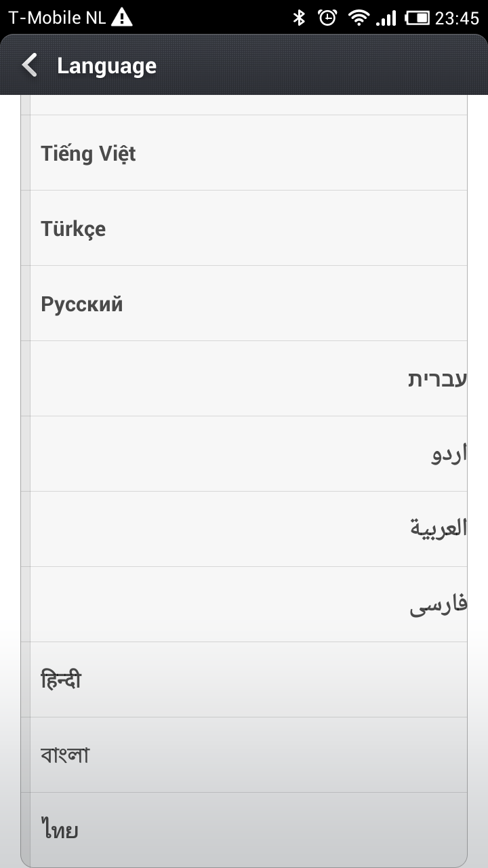
Task: Pick Persian فارسی language
Action: (x=439, y=605)
